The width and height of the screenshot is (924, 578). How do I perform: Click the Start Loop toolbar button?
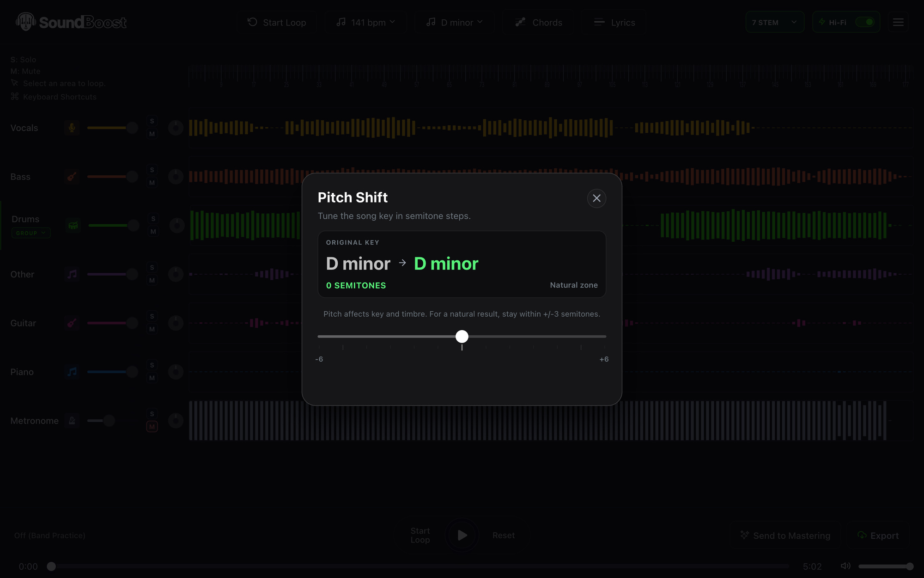pos(277,22)
